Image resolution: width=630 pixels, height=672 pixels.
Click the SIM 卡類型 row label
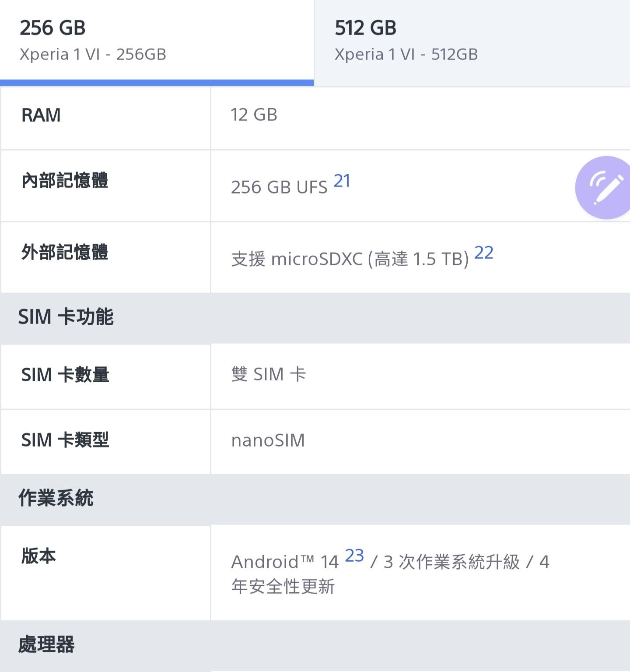pos(65,440)
